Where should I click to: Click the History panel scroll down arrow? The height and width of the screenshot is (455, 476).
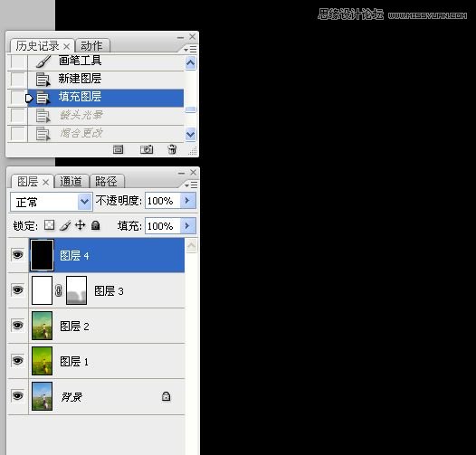click(x=190, y=135)
